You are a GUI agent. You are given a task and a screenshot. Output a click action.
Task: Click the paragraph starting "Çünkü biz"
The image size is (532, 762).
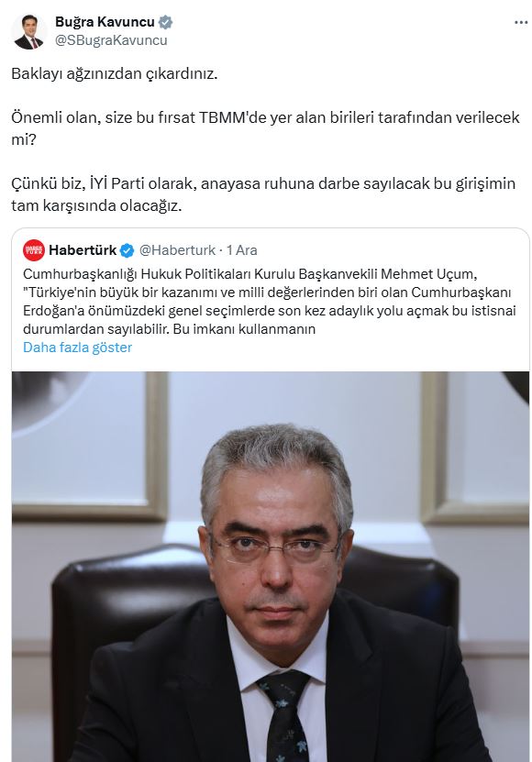[263, 195]
